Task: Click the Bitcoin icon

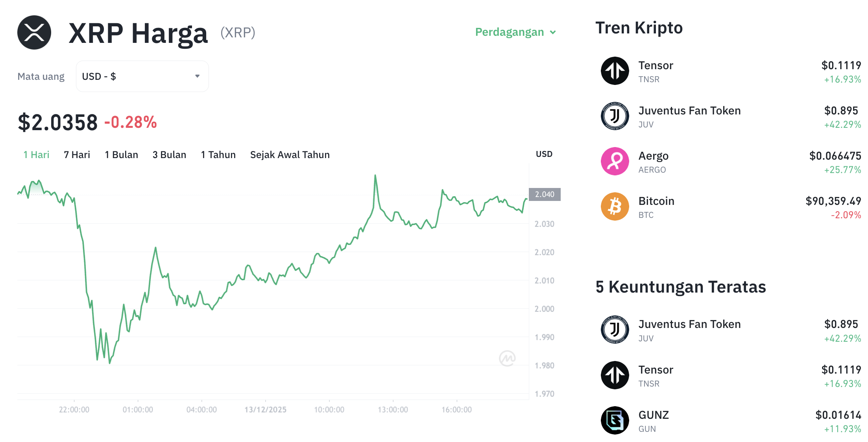Action: coord(615,206)
